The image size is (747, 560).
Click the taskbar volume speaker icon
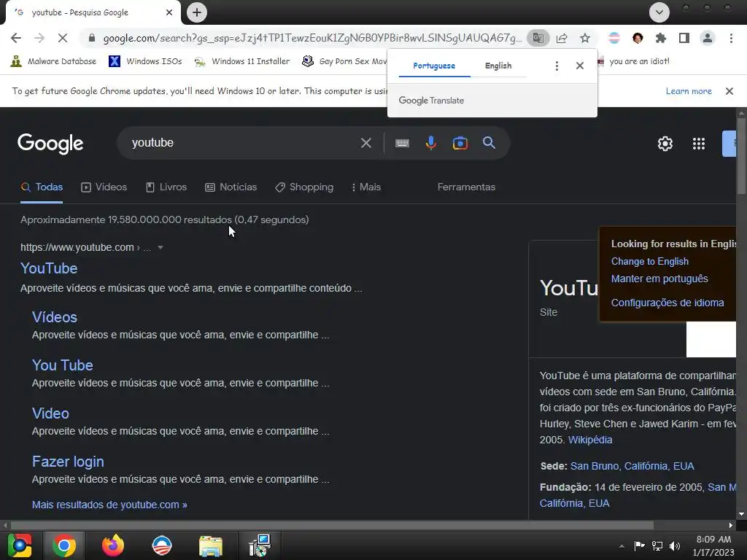click(x=675, y=545)
